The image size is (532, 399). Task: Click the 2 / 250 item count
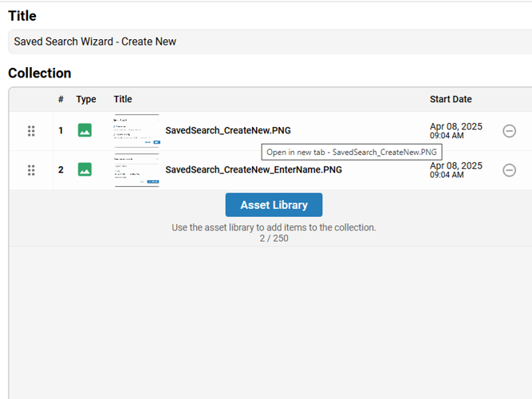pos(274,238)
